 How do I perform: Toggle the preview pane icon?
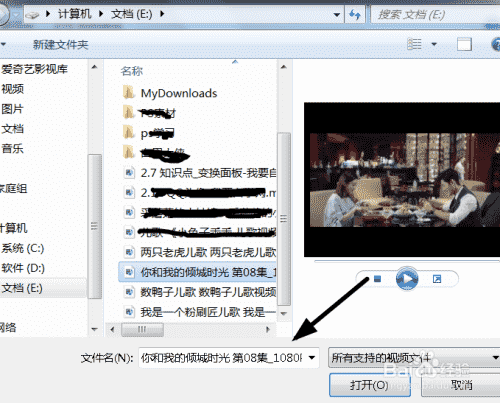(464, 44)
